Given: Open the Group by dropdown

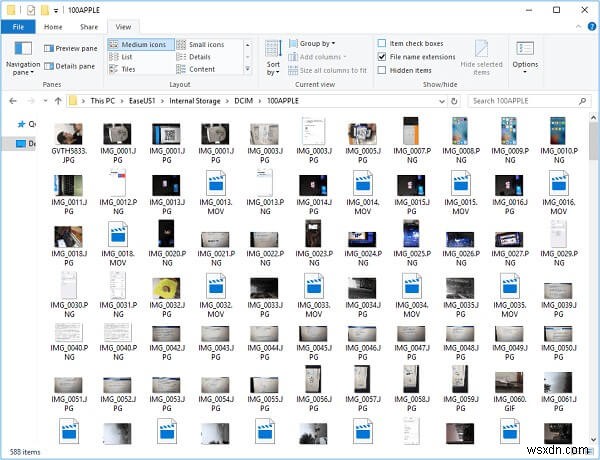Looking at the screenshot, I should (312, 44).
